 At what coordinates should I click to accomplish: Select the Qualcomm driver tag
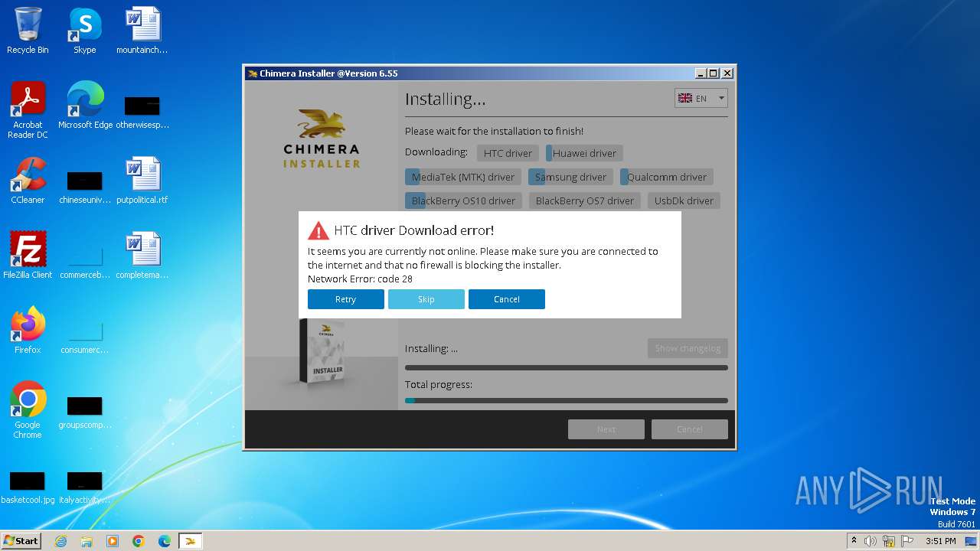point(667,177)
